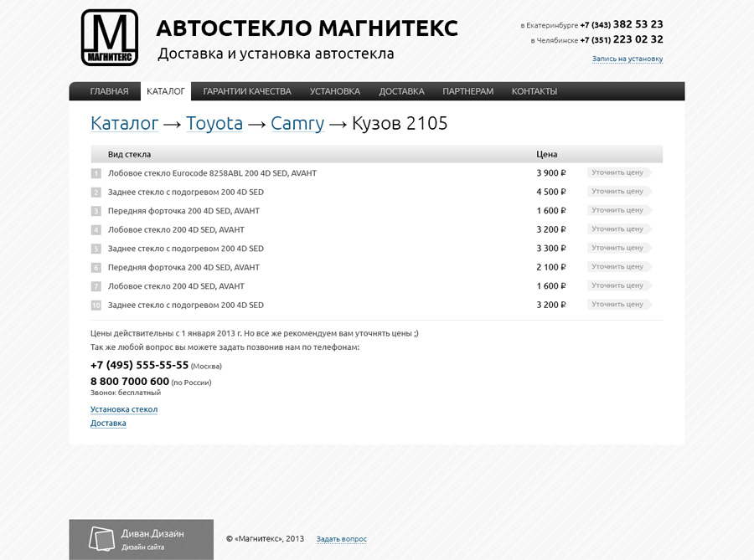Click the Магнитекс logo

click(x=110, y=38)
